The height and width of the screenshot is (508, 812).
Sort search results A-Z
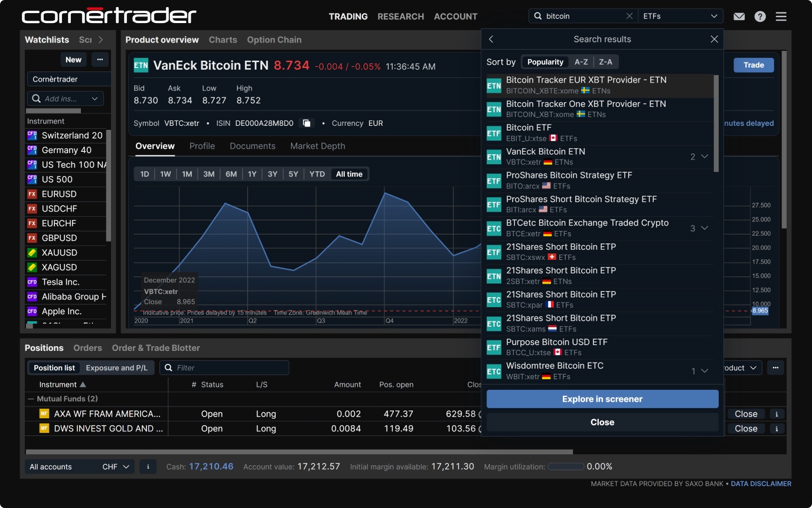tap(581, 62)
